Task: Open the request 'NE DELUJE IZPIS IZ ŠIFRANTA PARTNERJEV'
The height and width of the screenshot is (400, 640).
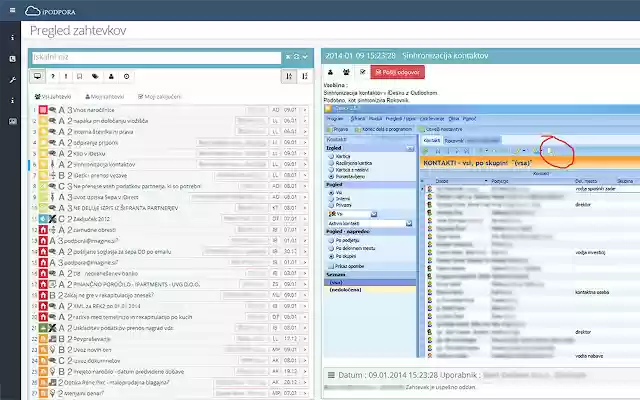Action: (126, 208)
